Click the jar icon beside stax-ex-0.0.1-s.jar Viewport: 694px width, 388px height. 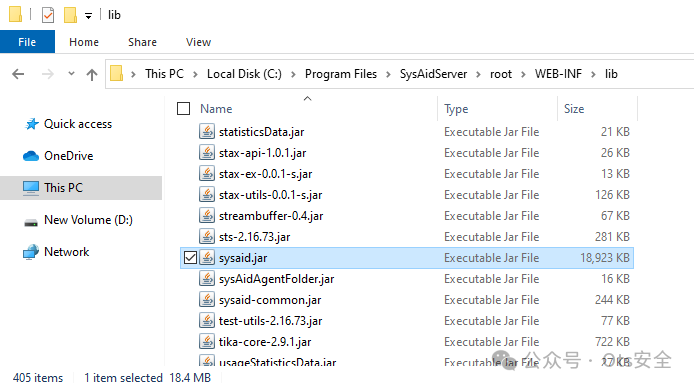point(207,174)
